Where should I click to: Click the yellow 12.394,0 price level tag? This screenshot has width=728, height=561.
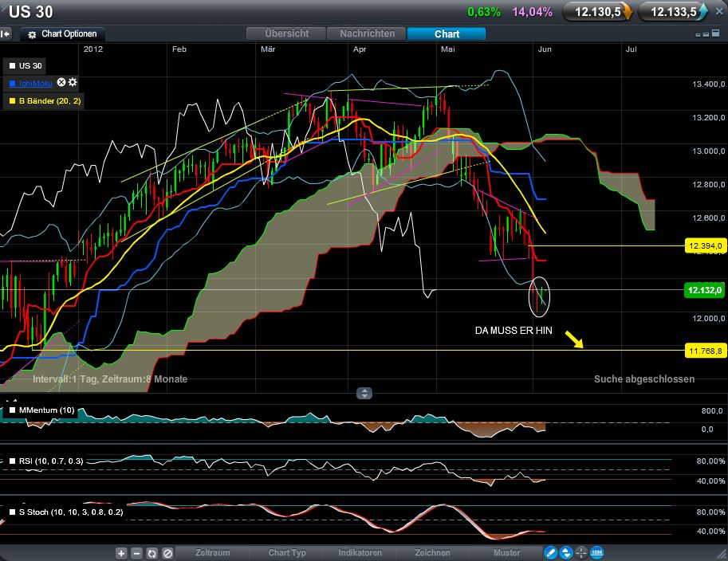tap(705, 246)
